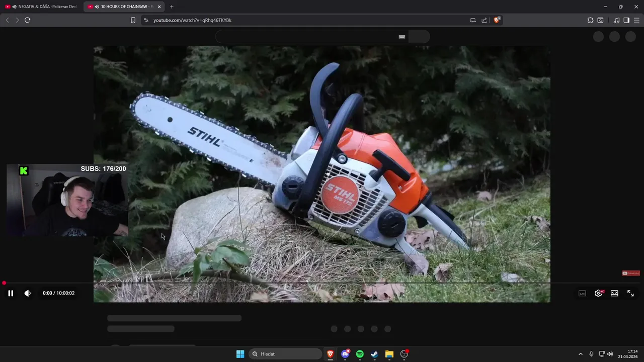
Task: Switch to the NEGATIV & DÁŠA tab
Action: pos(42,7)
